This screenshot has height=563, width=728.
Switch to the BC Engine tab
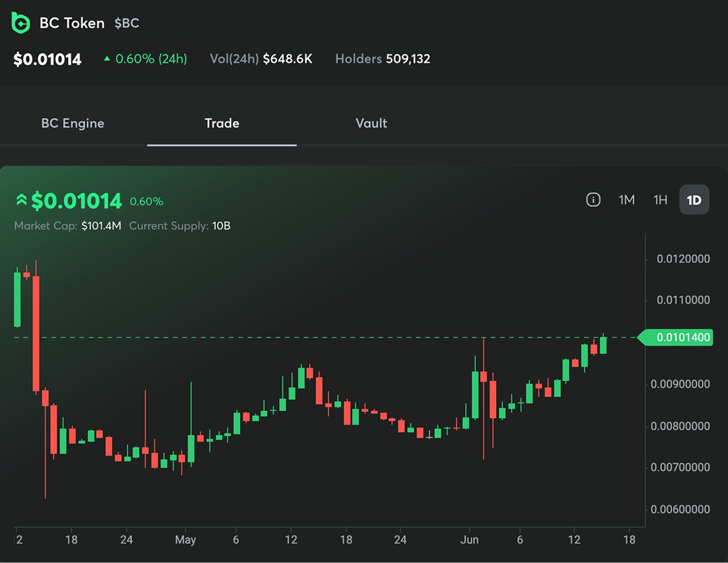73,123
